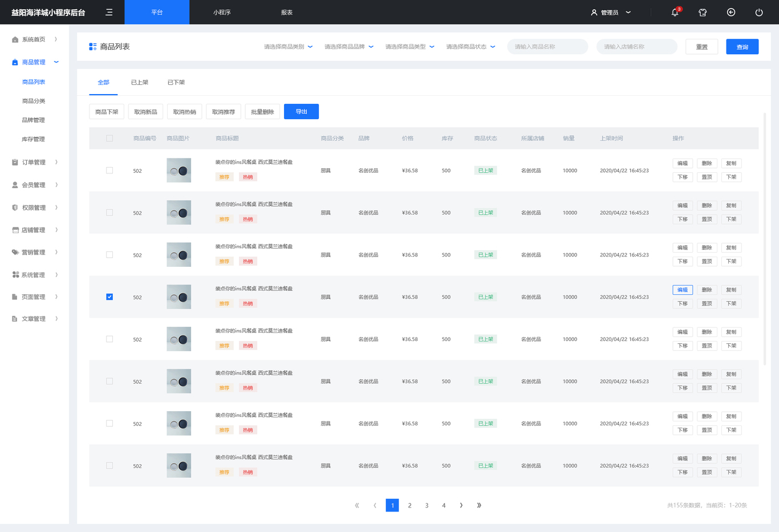Tick the checkbox of the last product row
The width and height of the screenshot is (779, 532).
pos(109,465)
